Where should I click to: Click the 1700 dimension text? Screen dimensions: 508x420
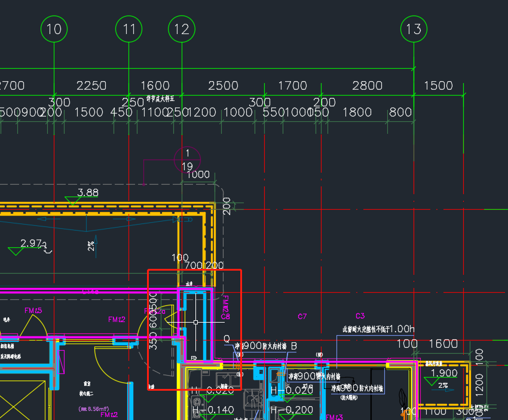(293, 86)
